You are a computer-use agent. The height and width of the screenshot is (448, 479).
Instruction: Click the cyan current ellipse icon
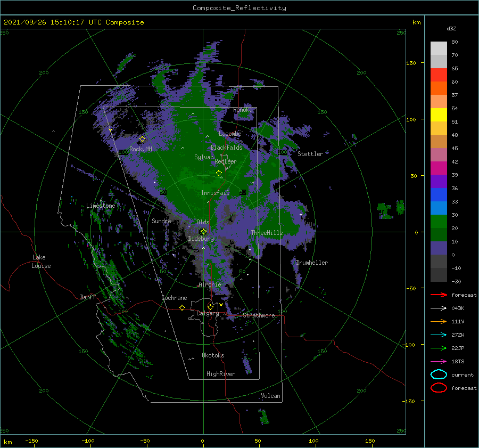pos(439,374)
